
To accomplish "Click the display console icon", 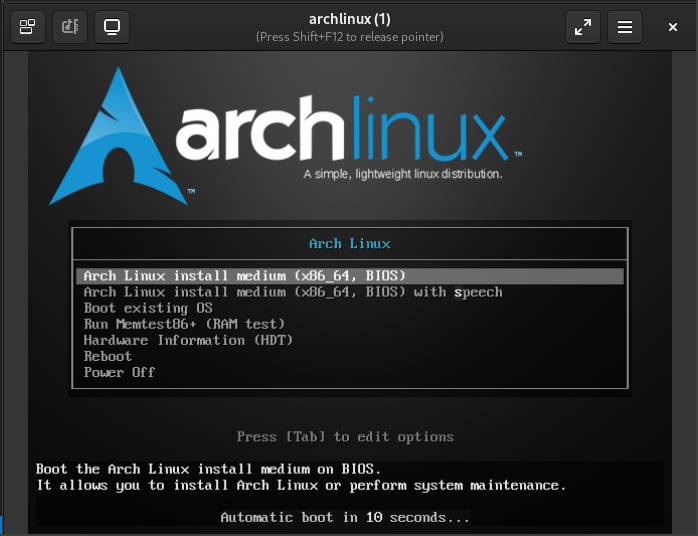I will click(x=112, y=27).
